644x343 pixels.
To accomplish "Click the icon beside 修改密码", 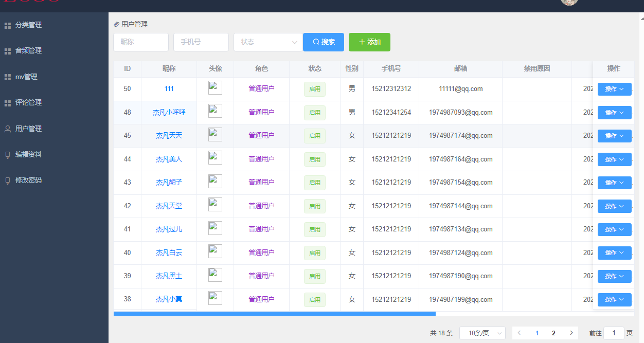I will [x=8, y=180].
